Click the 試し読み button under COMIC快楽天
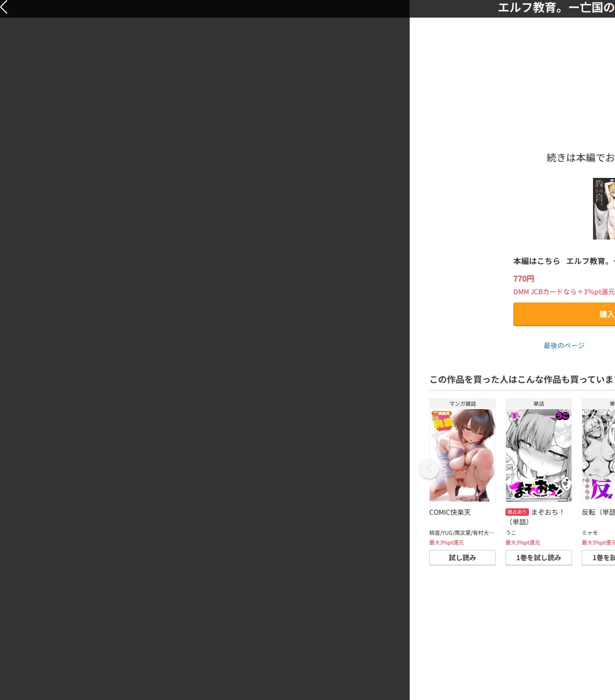Image resolution: width=615 pixels, height=700 pixels. pos(462,558)
